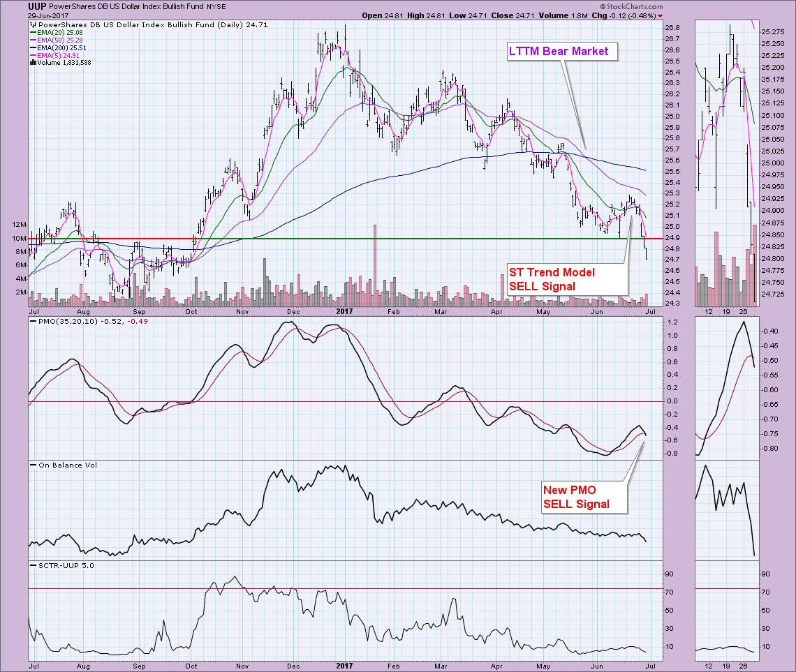Image resolution: width=796 pixels, height=672 pixels.
Task: Click the -0.40 label in zoomed PMO panel
Action: tap(770, 331)
